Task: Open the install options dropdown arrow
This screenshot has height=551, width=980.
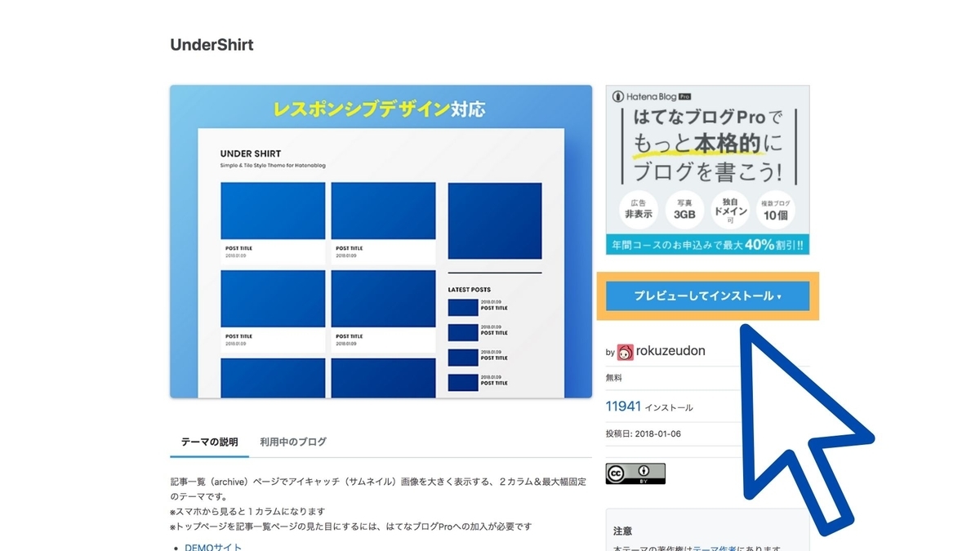Action: point(779,297)
